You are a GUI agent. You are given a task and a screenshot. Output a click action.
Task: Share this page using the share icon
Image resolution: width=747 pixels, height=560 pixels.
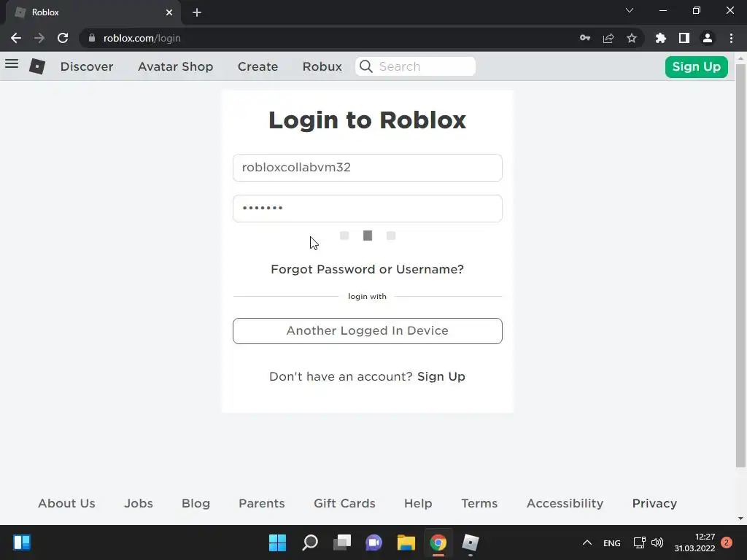tap(608, 38)
